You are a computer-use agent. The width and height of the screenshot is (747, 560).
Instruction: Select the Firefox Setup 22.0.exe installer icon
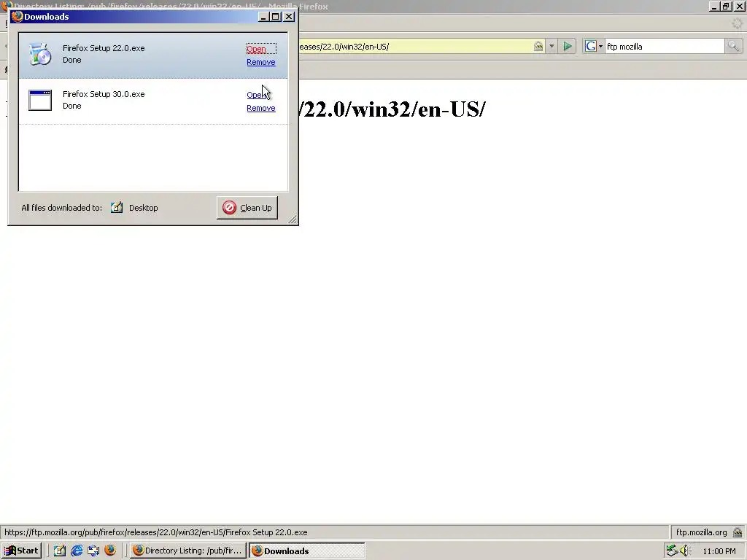point(40,54)
